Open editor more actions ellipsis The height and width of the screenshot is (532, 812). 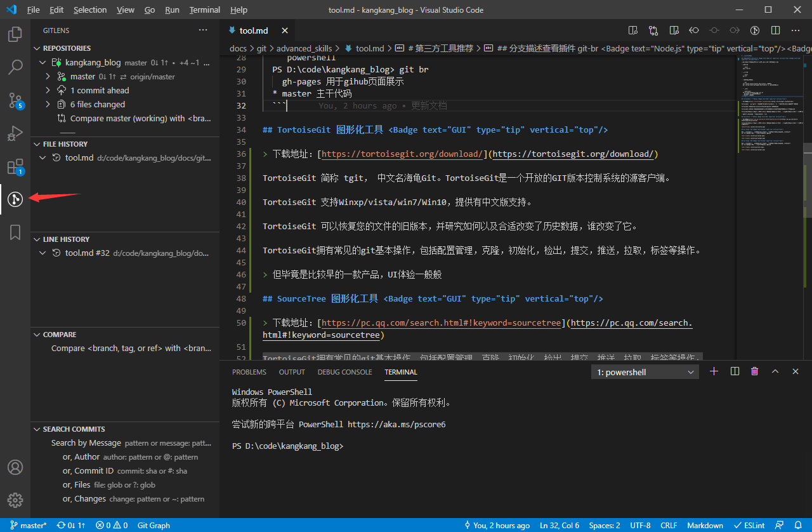[x=796, y=30]
